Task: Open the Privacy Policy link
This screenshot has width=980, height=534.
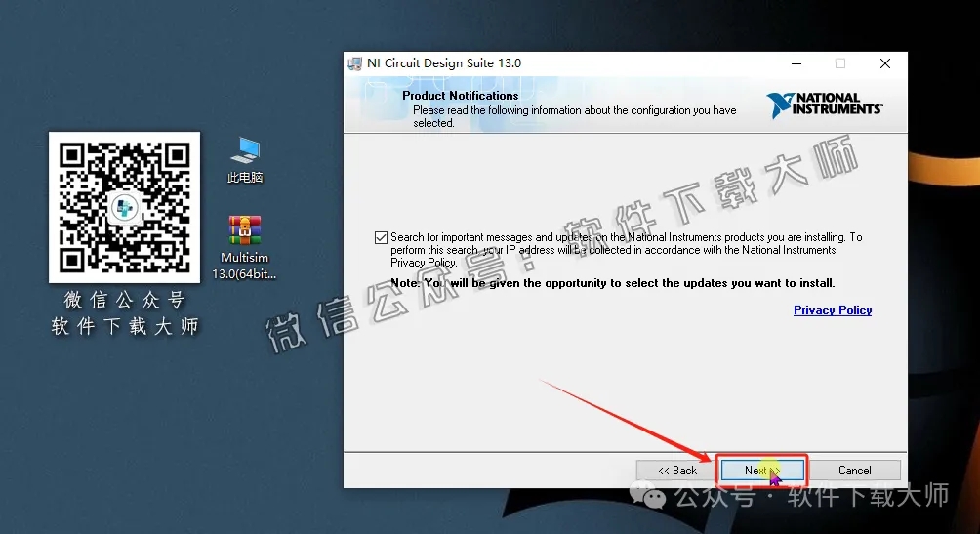Action: click(833, 310)
